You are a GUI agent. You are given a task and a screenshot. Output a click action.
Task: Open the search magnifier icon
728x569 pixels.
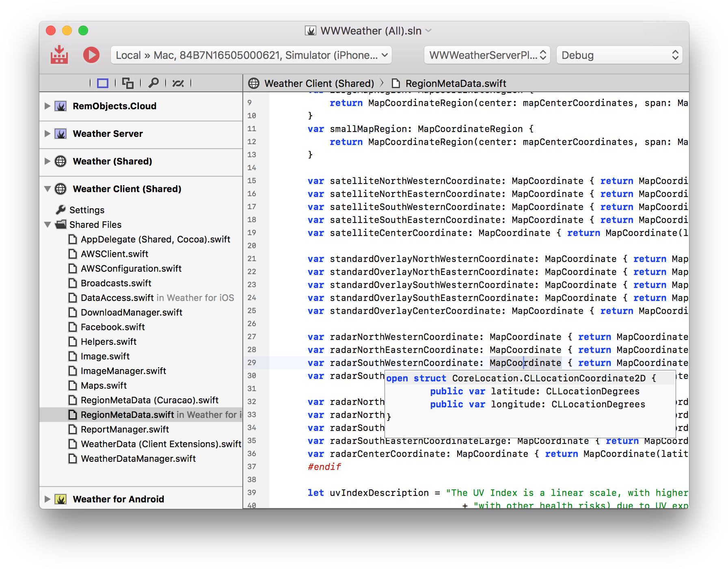tap(153, 83)
